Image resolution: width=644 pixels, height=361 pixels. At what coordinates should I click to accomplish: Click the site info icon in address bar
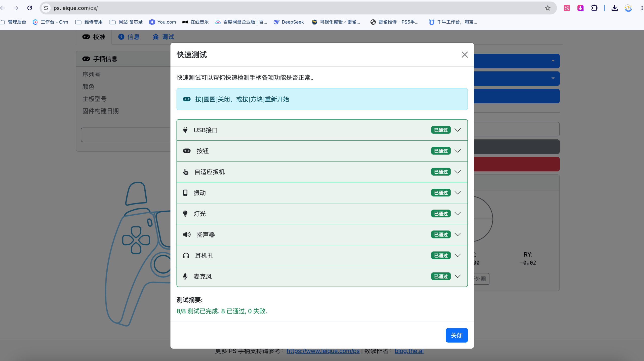click(x=46, y=8)
